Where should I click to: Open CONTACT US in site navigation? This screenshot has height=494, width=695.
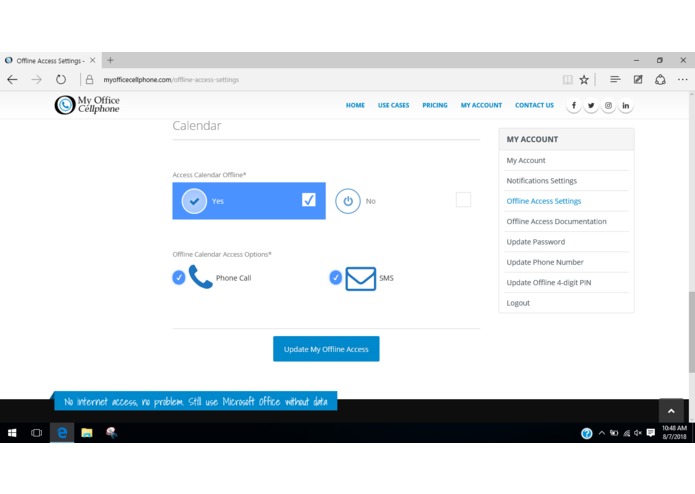534,105
